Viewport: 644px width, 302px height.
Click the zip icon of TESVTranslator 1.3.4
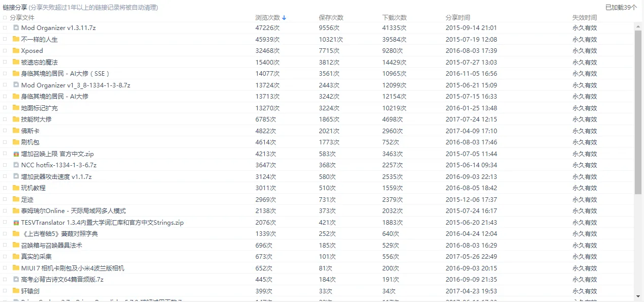16,222
